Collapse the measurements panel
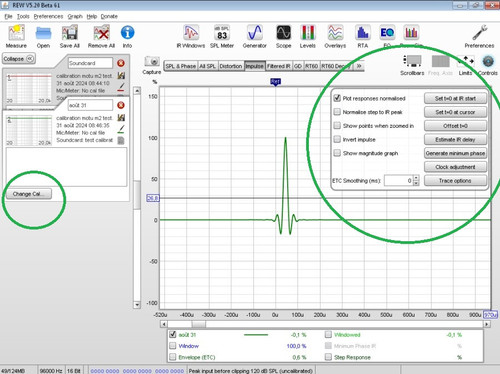This screenshot has width=500, height=374. 19,59
